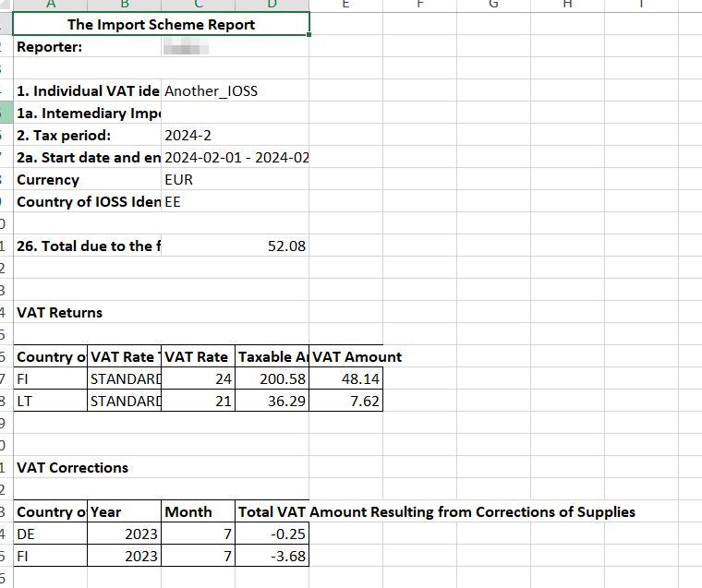
Task: Click the "VAT Returns" section heading cell
Action: 59,313
